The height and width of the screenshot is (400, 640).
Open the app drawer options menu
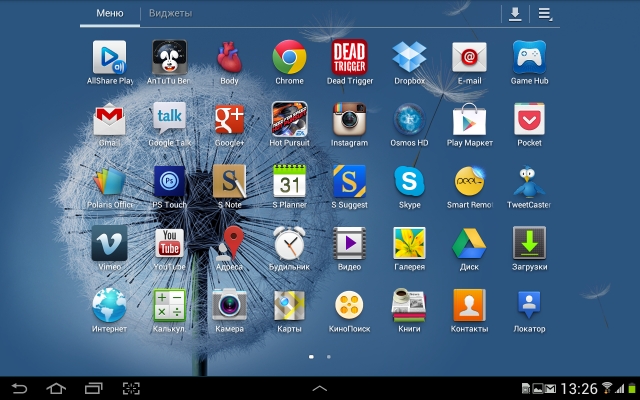545,14
